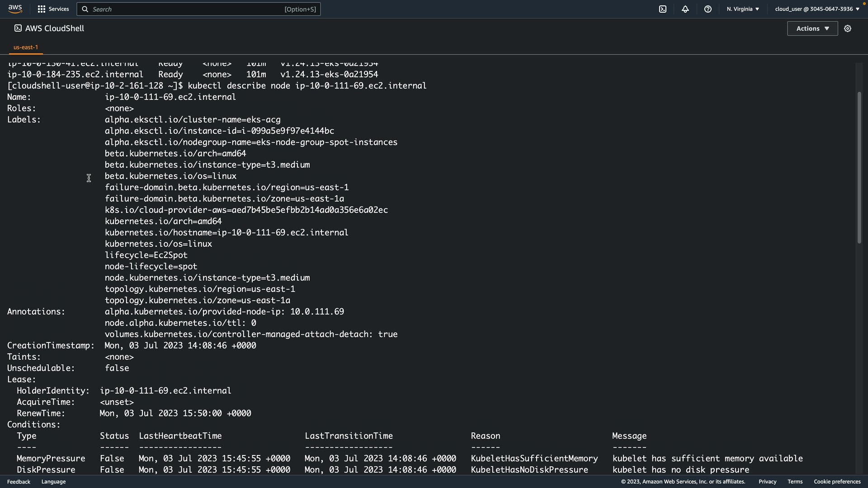Click the terminal vertical scrollbar thumb

pyautogui.click(x=859, y=167)
